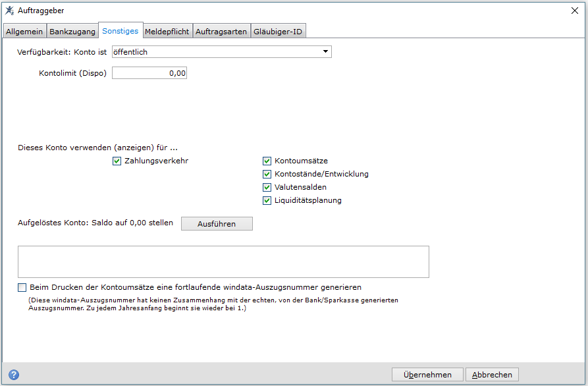This screenshot has width=588, height=386.
Task: Switch to the Allgemein tab
Action: pos(24,32)
